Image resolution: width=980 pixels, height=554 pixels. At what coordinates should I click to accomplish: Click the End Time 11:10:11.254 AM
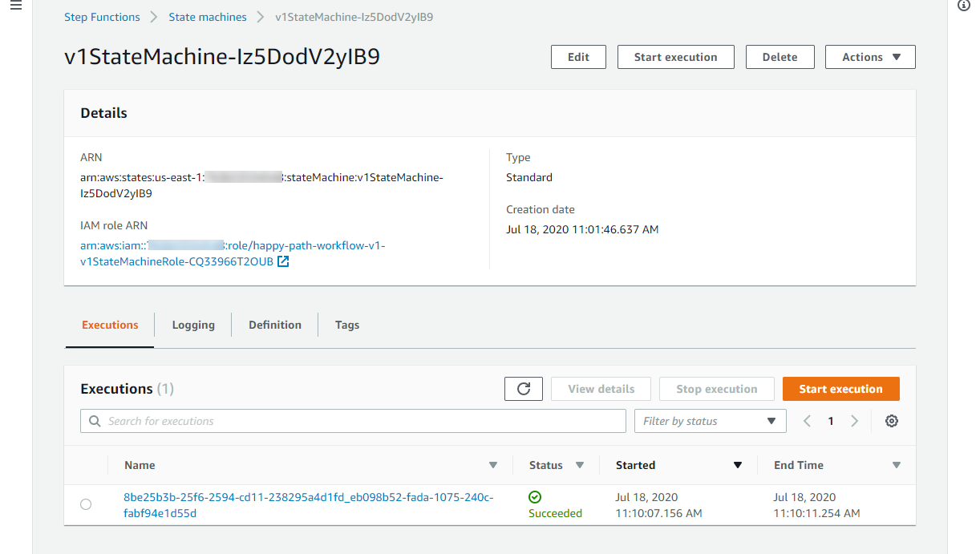816,513
